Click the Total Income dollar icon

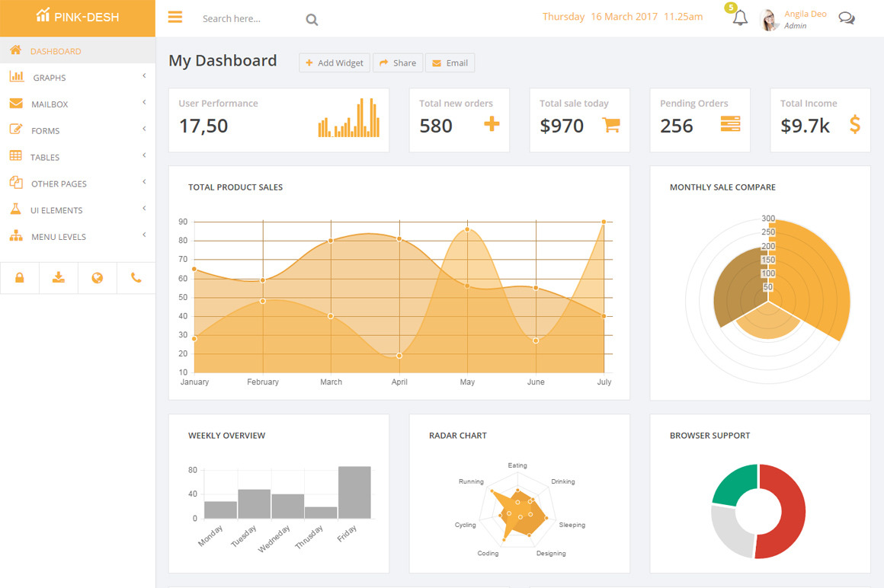[854, 125]
